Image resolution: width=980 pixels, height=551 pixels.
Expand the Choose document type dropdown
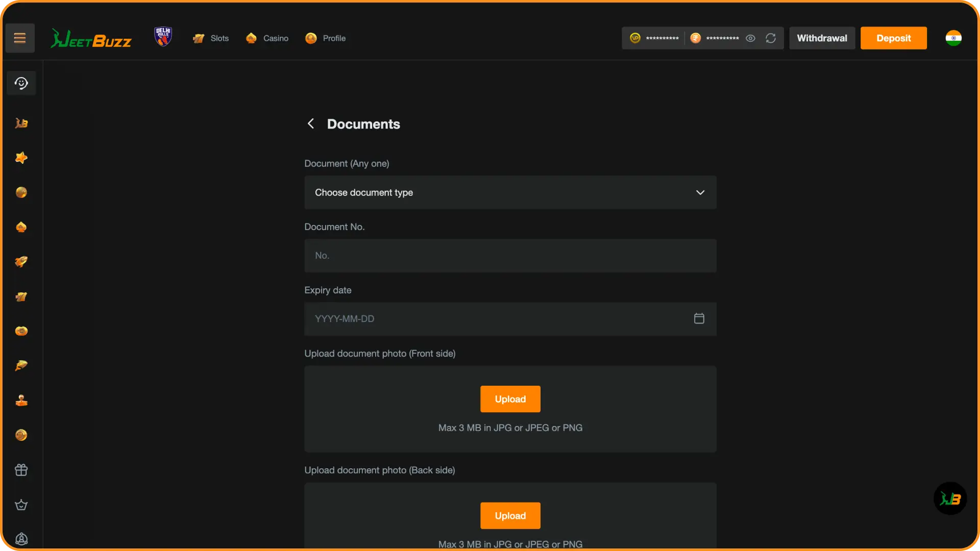point(510,192)
